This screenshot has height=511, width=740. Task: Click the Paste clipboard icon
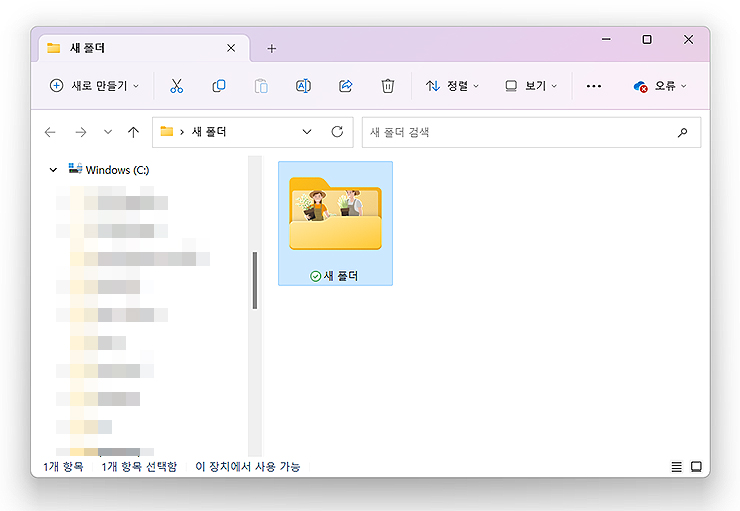click(261, 86)
